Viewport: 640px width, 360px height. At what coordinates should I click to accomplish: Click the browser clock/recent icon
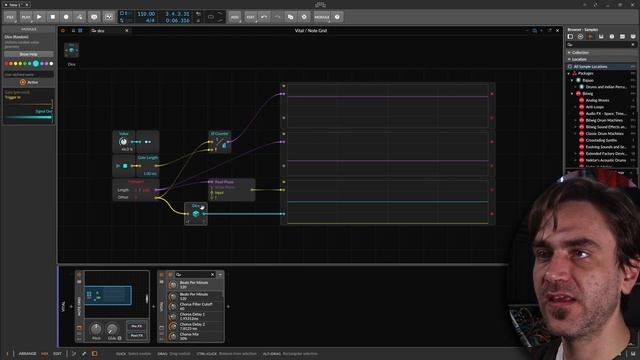pos(611,37)
